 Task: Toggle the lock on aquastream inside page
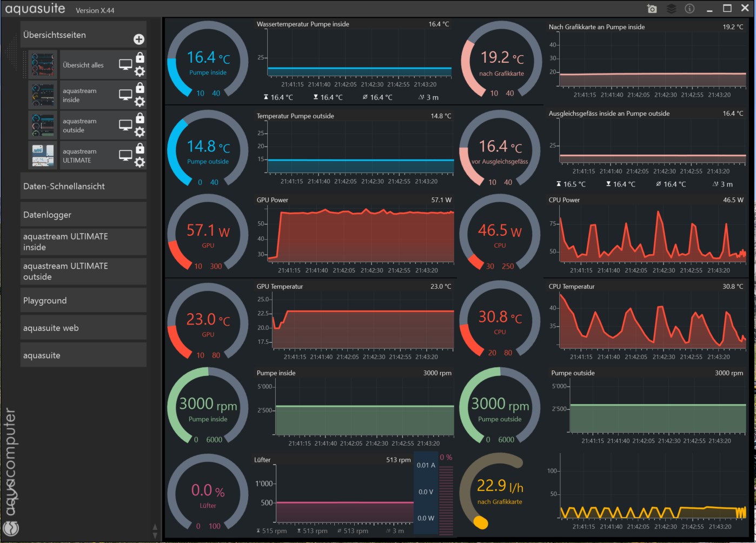pos(140,88)
